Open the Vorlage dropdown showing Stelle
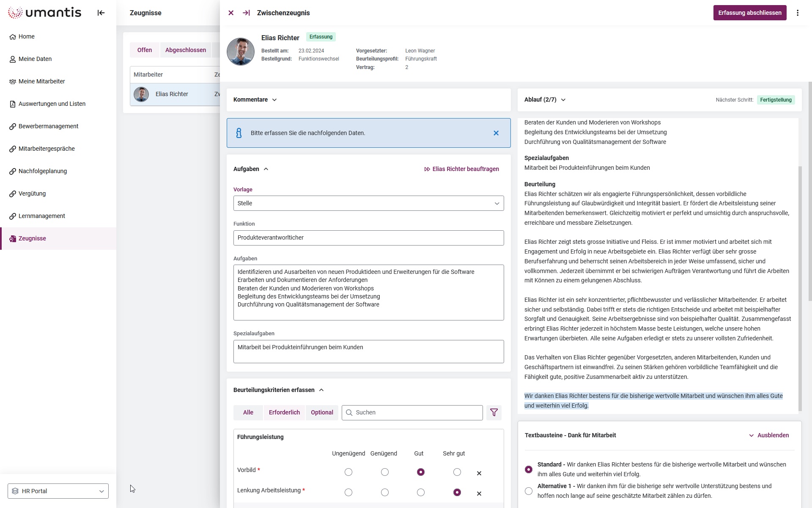812x508 pixels. click(368, 203)
